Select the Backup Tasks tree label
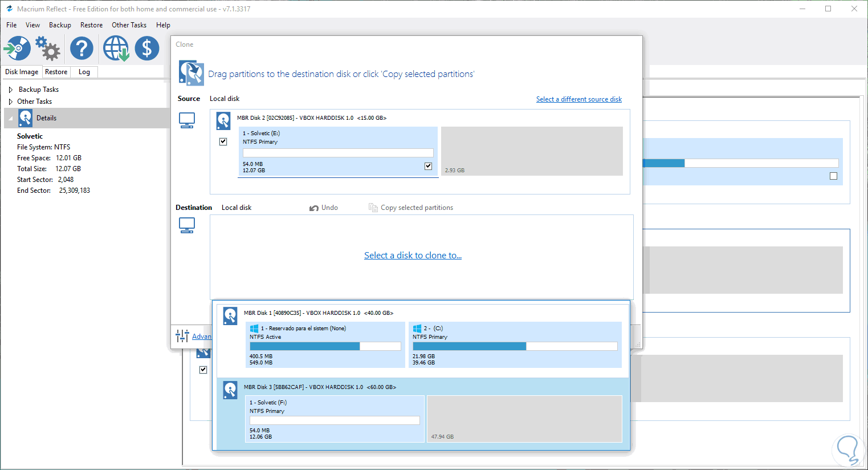Screen dimensions: 868x470 tap(39, 90)
